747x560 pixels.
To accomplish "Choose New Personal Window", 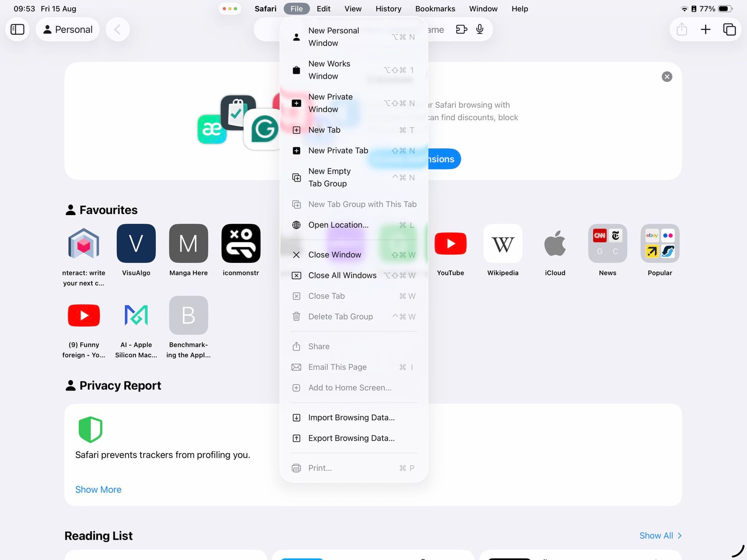I will click(354, 37).
